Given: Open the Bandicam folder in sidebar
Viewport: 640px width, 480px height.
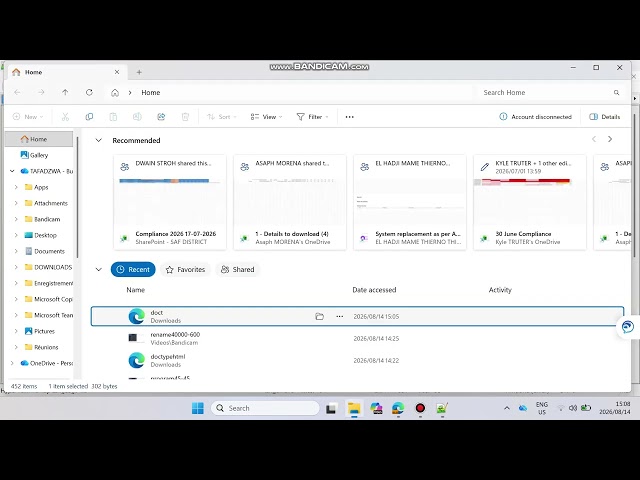Looking at the screenshot, I should coord(47,219).
